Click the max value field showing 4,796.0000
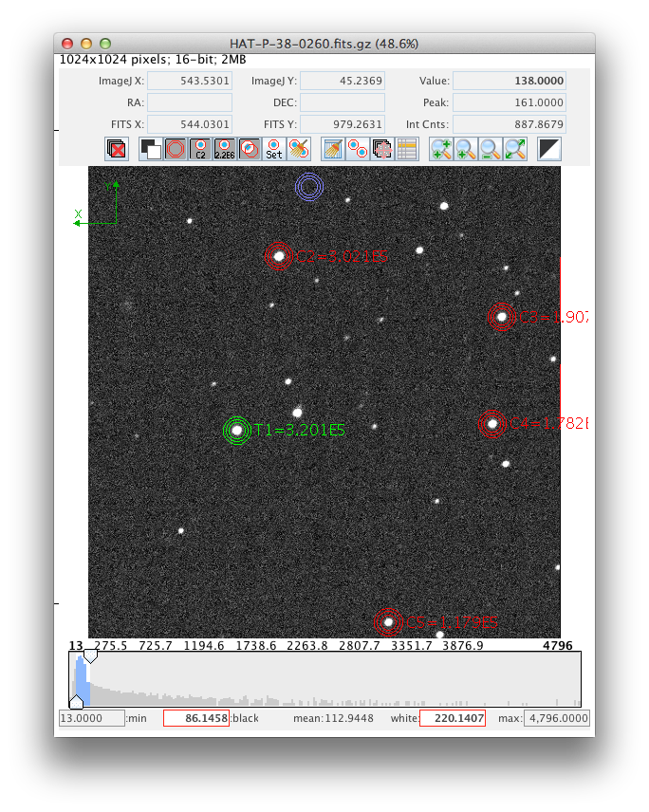The image size is (649, 812). 557,719
